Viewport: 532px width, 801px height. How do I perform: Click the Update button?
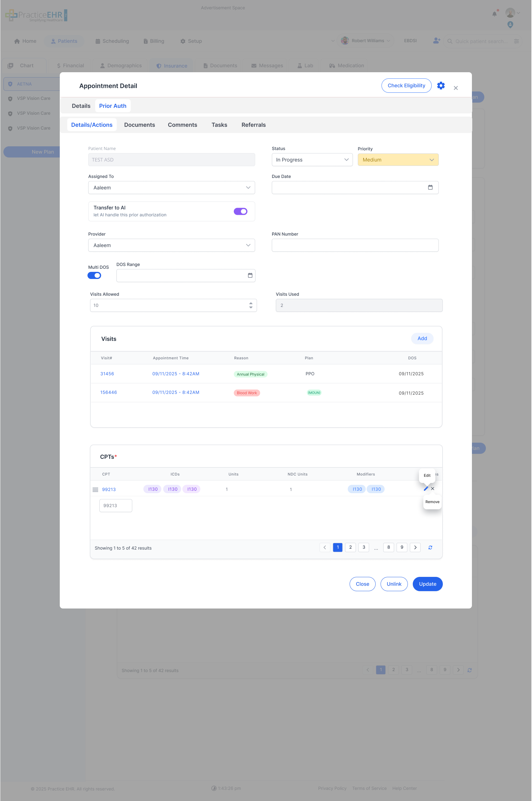pyautogui.click(x=428, y=584)
